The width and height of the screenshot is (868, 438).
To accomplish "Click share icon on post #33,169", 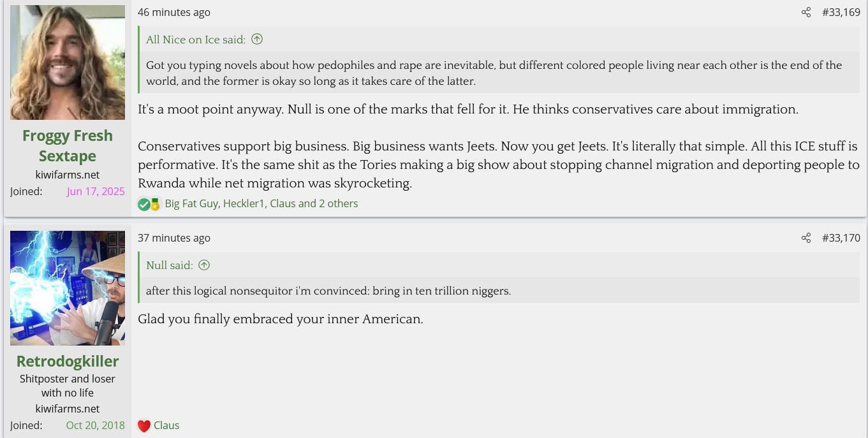I will pyautogui.click(x=806, y=12).
